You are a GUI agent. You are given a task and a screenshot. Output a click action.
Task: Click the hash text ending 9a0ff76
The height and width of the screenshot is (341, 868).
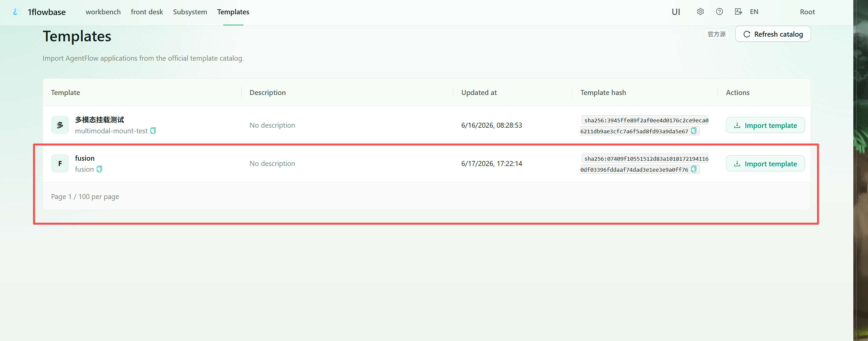[634, 170]
